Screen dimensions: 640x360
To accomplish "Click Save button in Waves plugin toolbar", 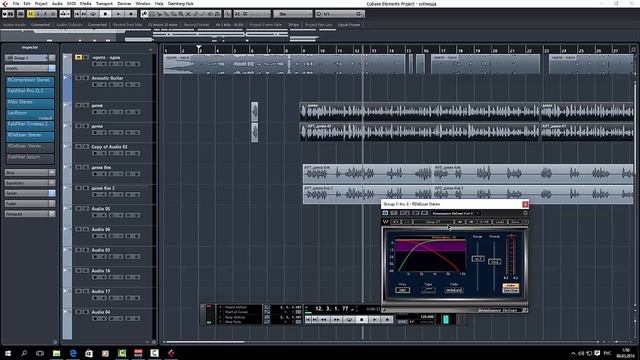I will click(516, 222).
